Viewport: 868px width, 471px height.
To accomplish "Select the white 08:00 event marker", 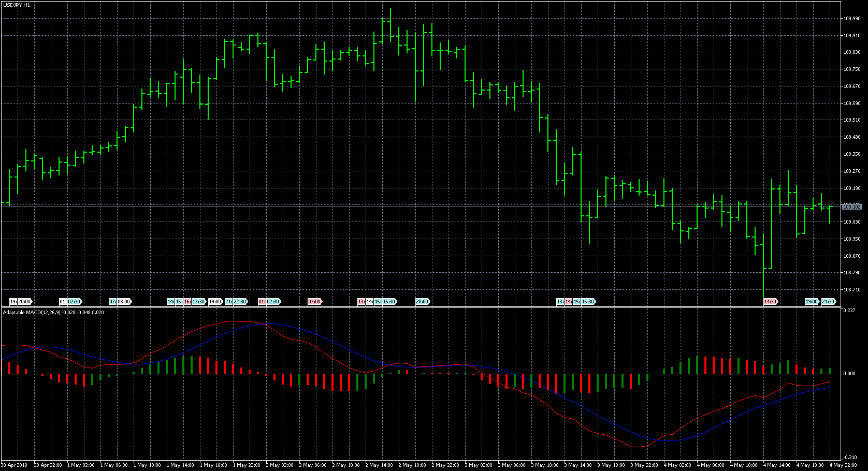I will click(124, 302).
